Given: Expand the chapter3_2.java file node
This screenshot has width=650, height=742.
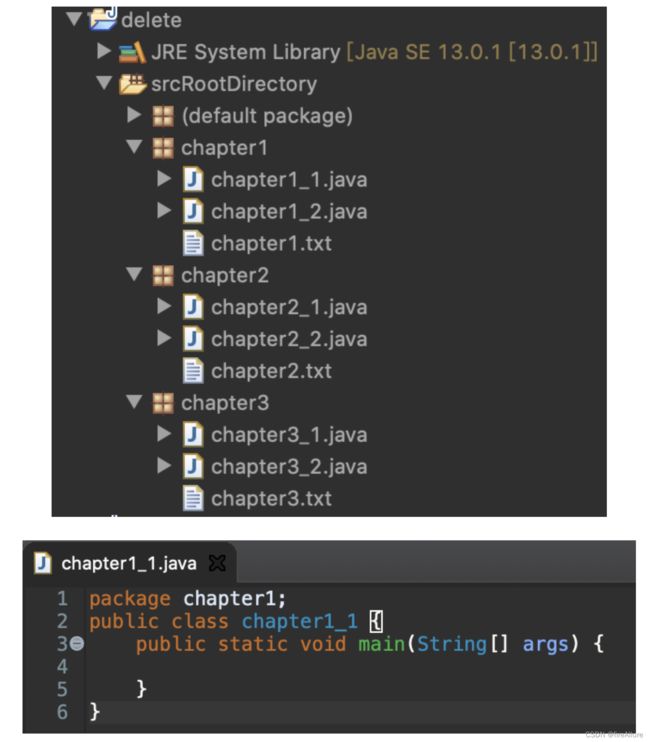Looking at the screenshot, I should (x=164, y=466).
